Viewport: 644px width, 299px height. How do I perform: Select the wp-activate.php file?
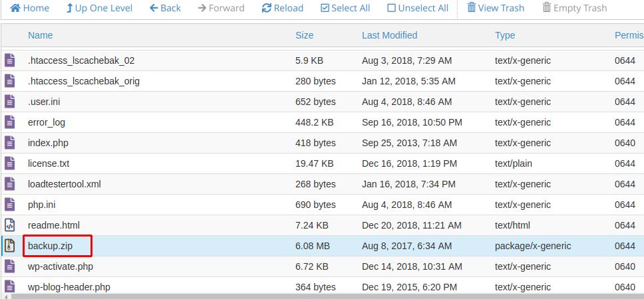tap(61, 266)
